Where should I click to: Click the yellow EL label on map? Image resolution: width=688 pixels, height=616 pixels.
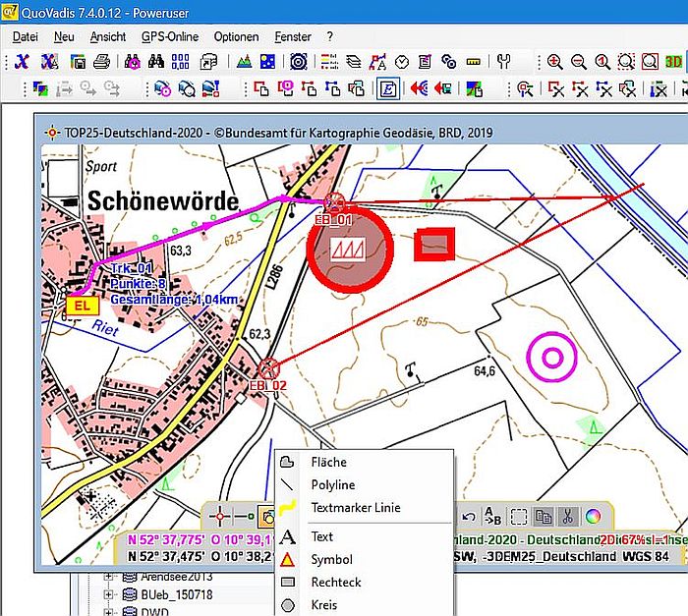(83, 306)
